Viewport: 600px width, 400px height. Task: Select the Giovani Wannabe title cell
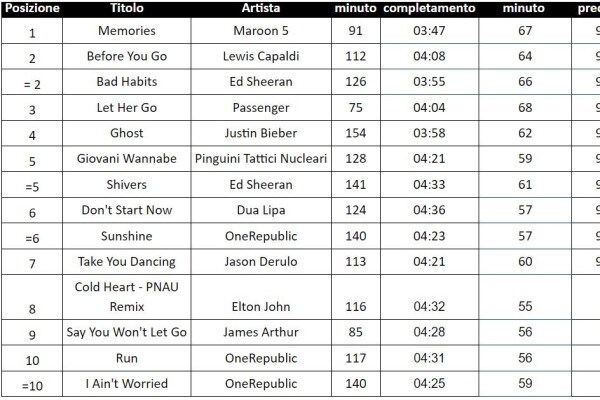(x=126, y=159)
